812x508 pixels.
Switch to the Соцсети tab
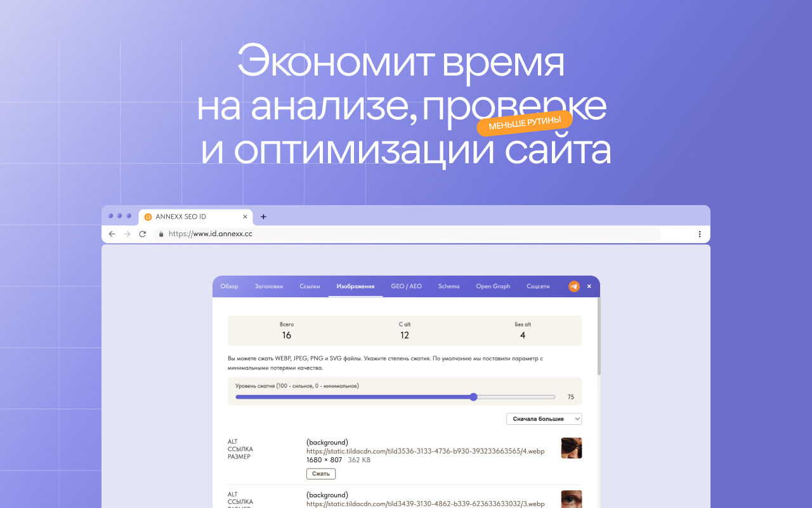[x=538, y=286]
